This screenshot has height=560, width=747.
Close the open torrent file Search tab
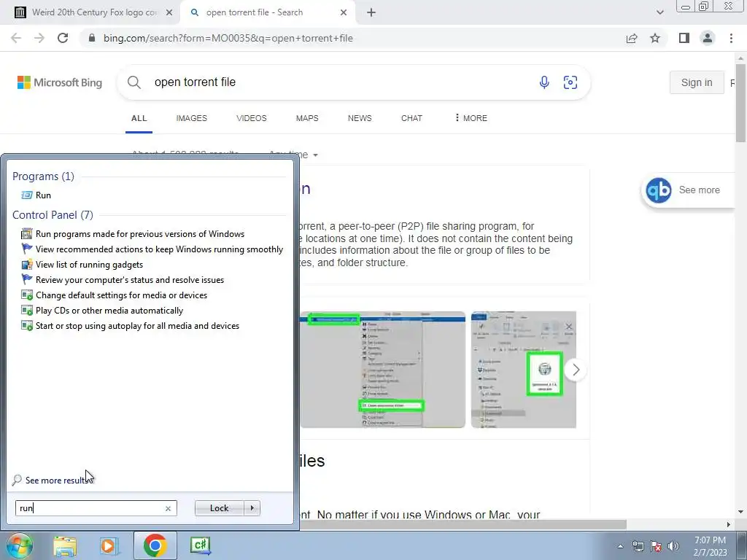click(344, 12)
